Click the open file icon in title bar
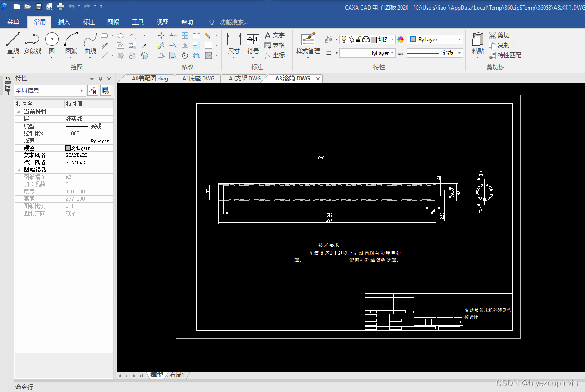This screenshot has height=392, width=585. (27, 6)
